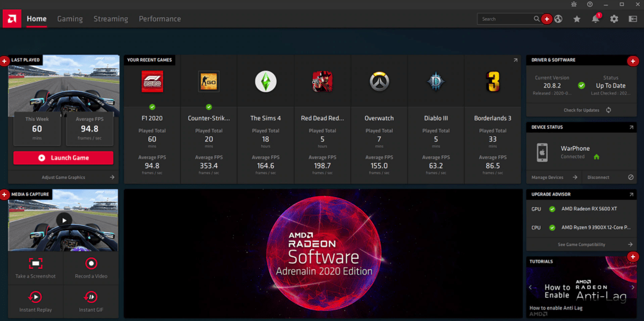The image size is (644, 321).
Task: Click the green home icon next to Connected
Action: 596,157
